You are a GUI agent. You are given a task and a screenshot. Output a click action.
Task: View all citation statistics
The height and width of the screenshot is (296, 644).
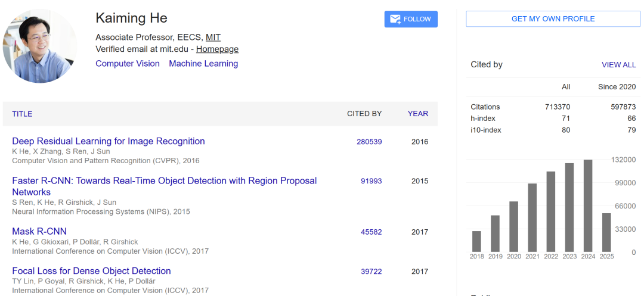pyautogui.click(x=618, y=65)
